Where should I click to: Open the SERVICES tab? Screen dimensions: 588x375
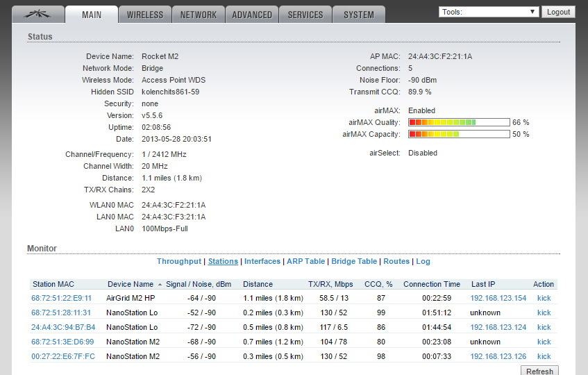tap(305, 15)
